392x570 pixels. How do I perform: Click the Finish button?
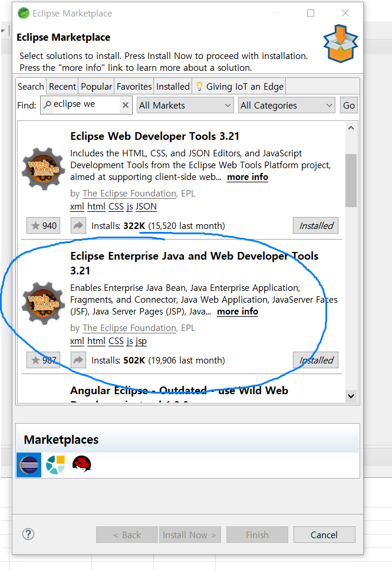click(x=257, y=535)
